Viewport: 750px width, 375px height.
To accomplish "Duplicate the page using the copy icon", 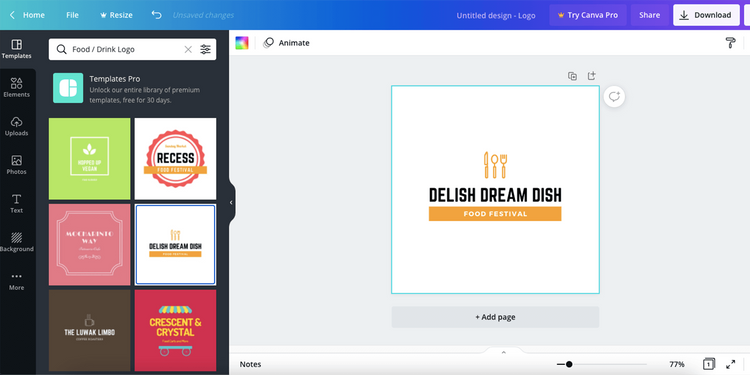I will point(572,76).
